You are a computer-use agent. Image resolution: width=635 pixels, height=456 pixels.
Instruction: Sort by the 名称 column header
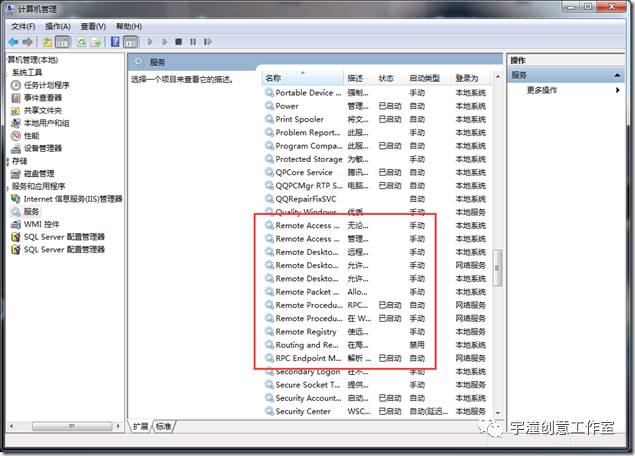click(x=303, y=78)
